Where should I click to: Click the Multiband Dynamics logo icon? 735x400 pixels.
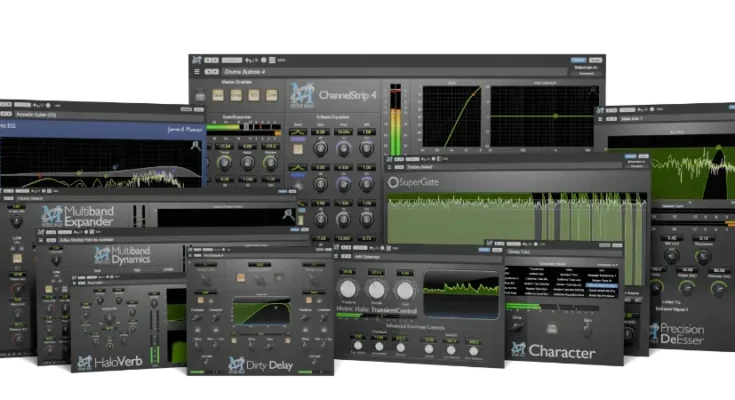[x=101, y=255]
